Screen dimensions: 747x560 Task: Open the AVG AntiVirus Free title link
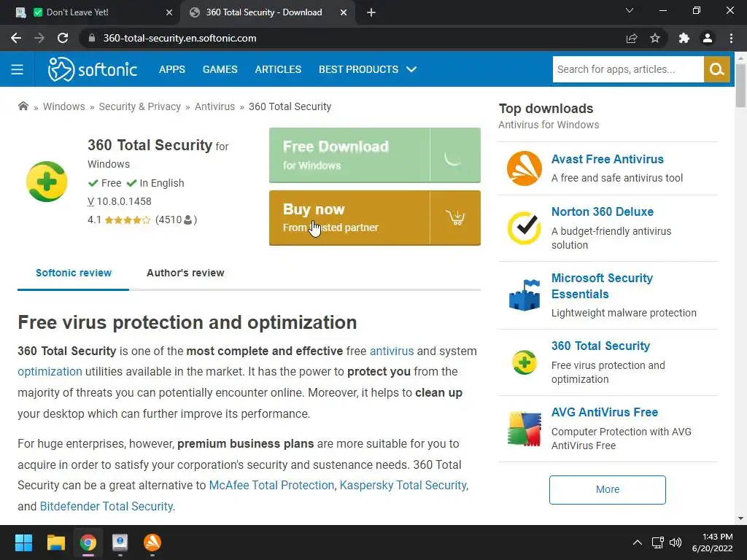pos(605,412)
